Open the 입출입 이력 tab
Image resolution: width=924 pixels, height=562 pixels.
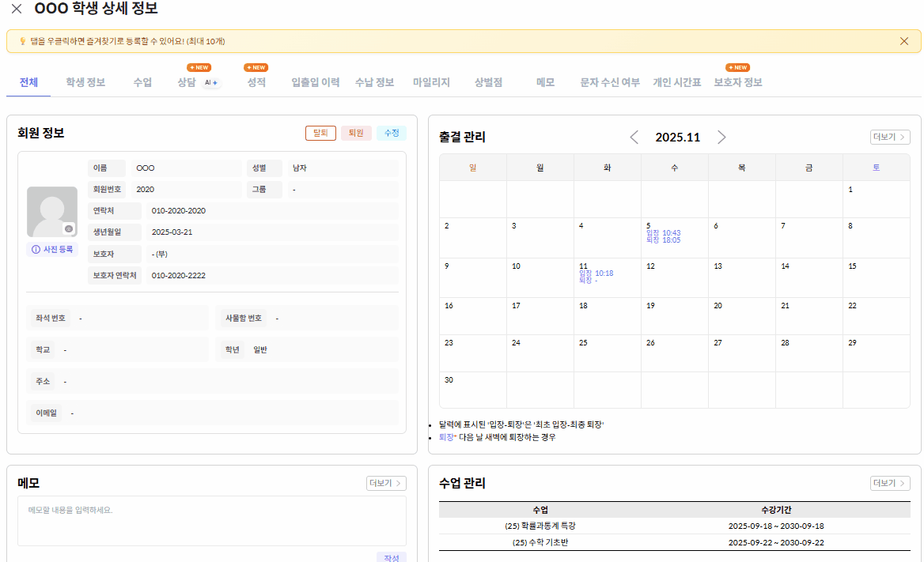pyautogui.click(x=315, y=82)
